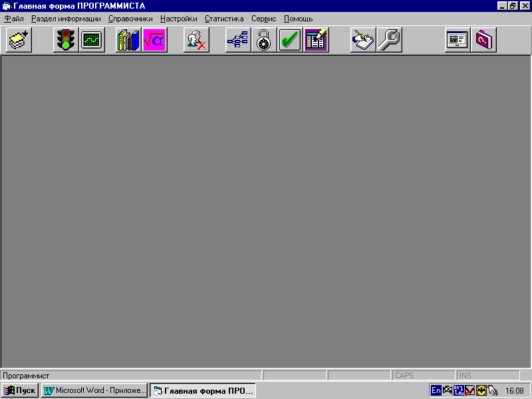Open the Справочники menu
This screenshot has height=399, width=532.
click(130, 19)
